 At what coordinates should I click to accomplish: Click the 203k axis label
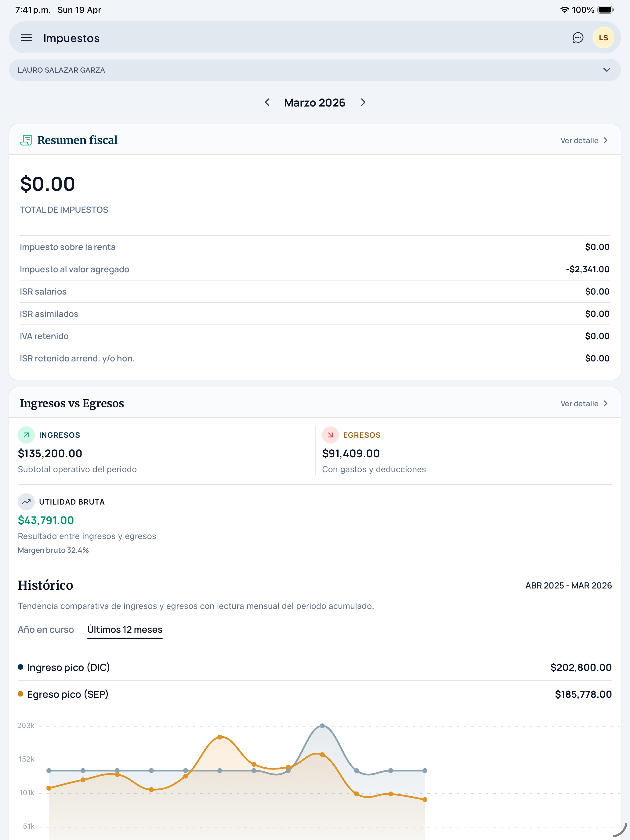(x=26, y=725)
